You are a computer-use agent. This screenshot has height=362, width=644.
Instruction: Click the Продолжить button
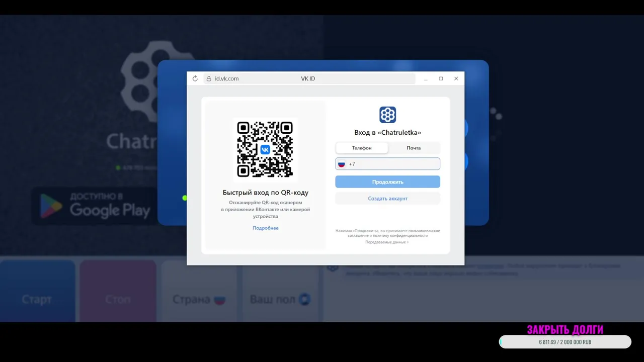(x=388, y=182)
